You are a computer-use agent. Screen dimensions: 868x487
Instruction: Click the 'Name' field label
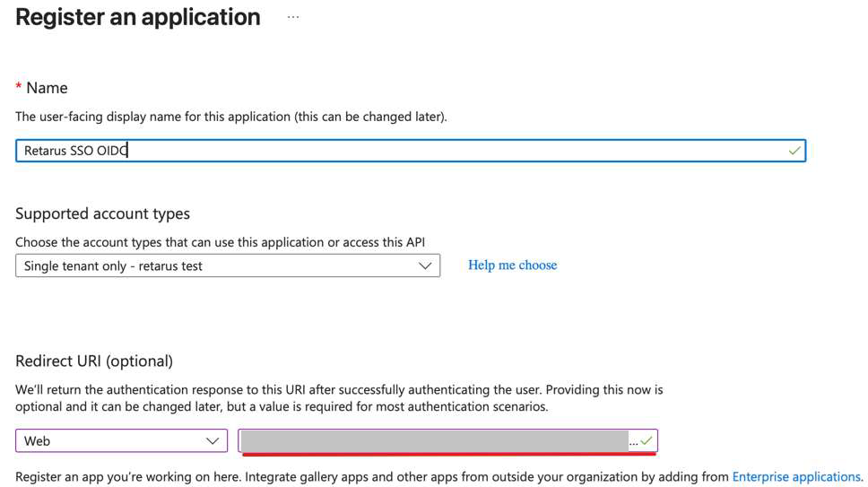(47, 88)
